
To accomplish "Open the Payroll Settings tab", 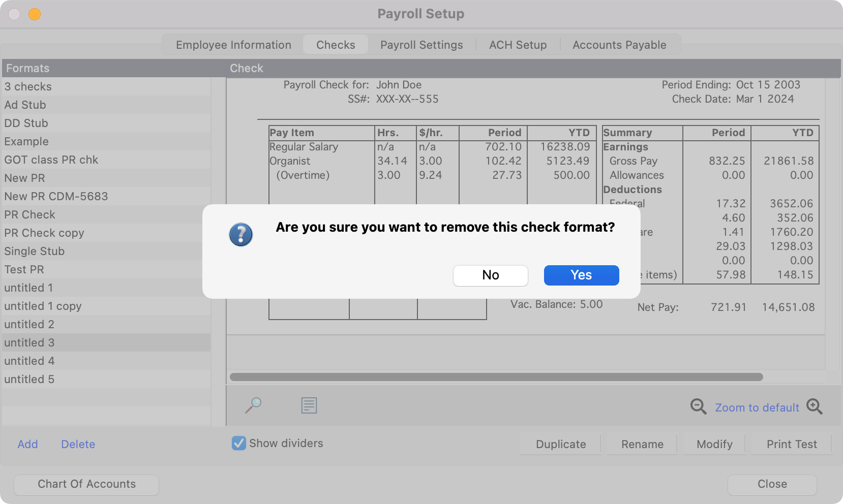I will click(421, 45).
